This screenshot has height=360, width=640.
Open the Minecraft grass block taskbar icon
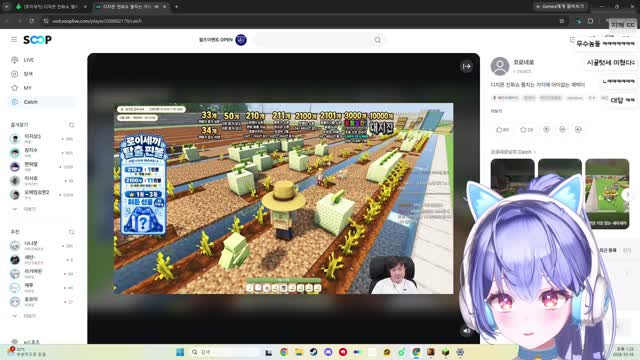(x=445, y=352)
